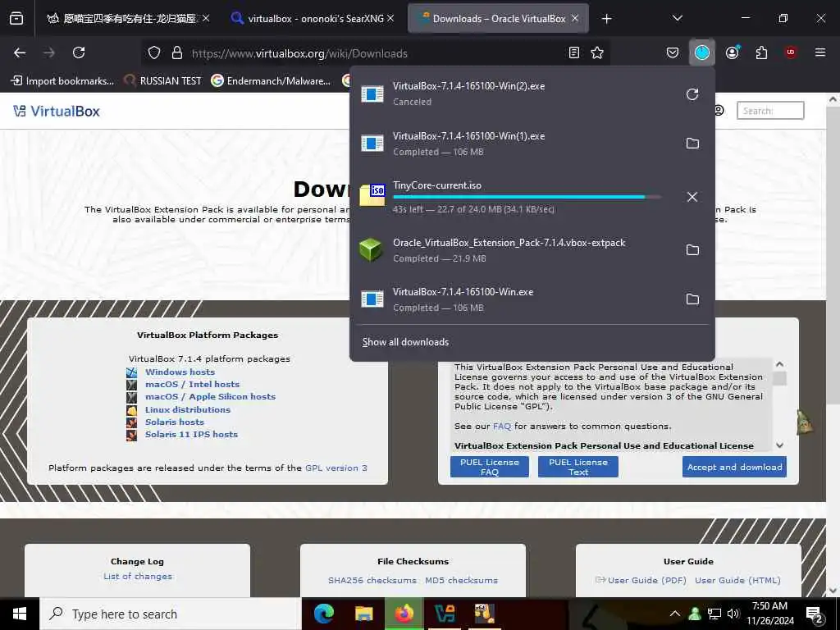Open a new tab
Viewport: 840px width, 630px height.
(606, 19)
